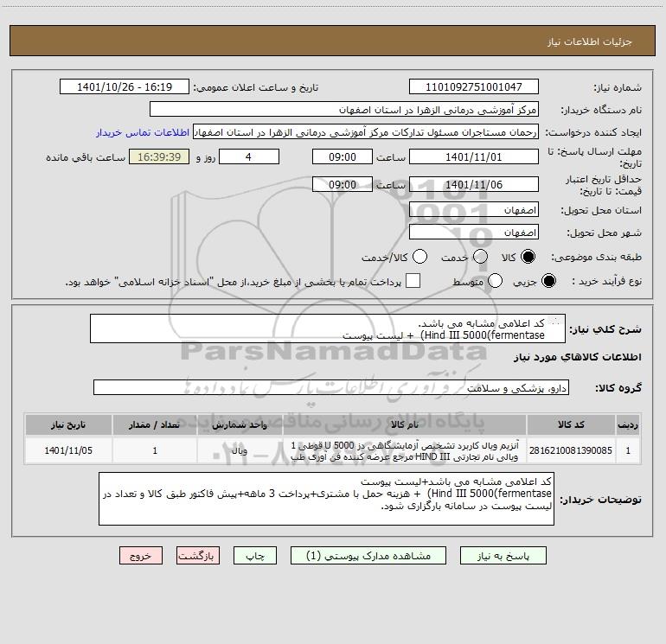
Task: Click the price validity date 1401/11/06
Action: pyautogui.click(x=474, y=184)
